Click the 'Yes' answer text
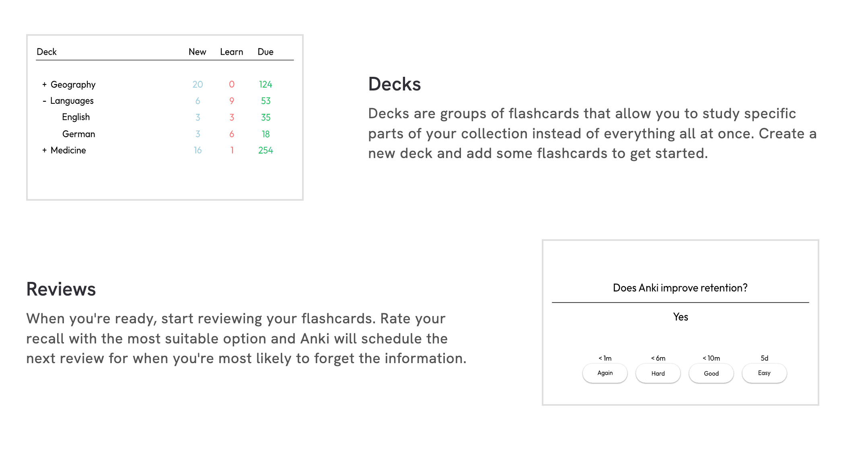 (x=680, y=317)
